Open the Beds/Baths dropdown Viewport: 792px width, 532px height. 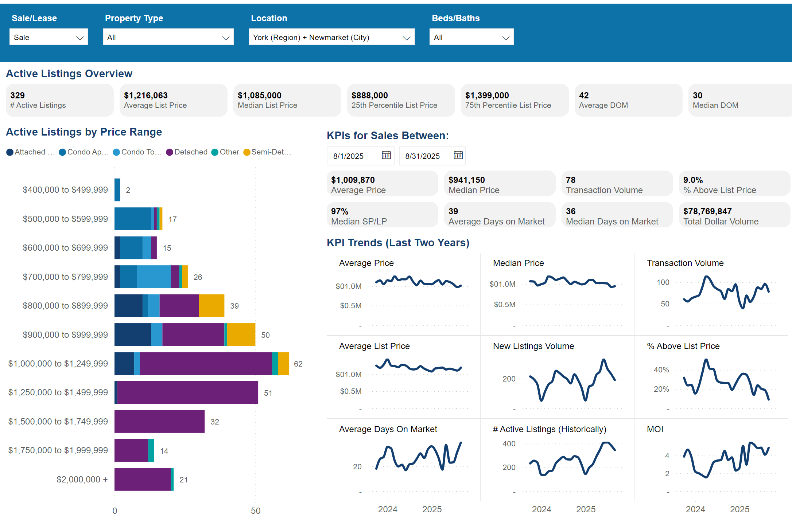pyautogui.click(x=471, y=38)
